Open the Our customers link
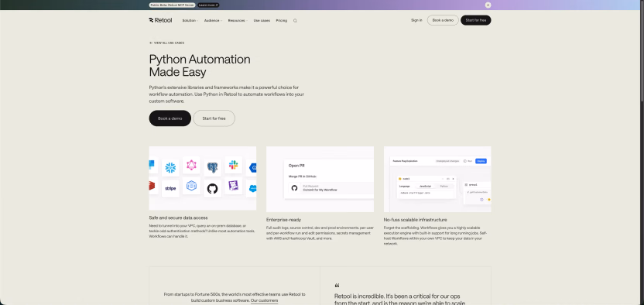Image resolution: width=644 pixels, height=305 pixels. point(264,300)
